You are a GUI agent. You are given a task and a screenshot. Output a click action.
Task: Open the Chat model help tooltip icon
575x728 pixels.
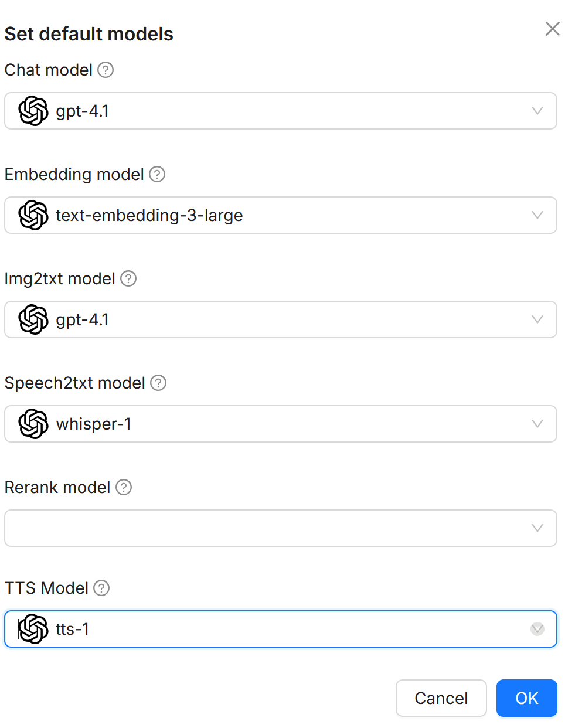coord(105,70)
